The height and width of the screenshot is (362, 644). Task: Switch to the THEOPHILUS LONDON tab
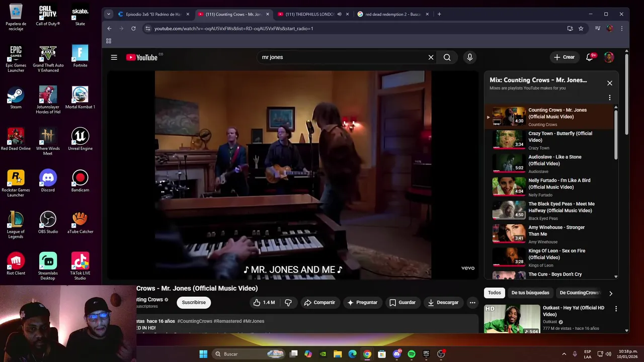(309, 14)
